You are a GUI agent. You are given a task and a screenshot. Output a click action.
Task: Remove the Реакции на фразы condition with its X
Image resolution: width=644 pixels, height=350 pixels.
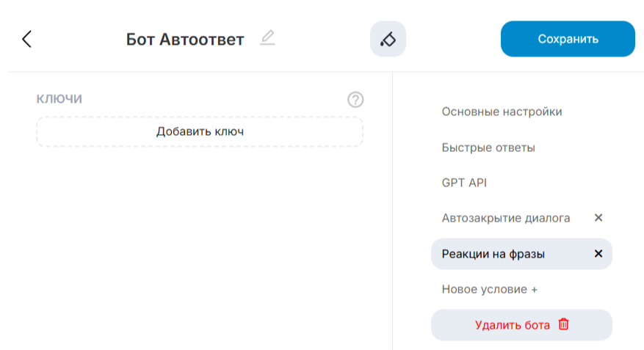(x=598, y=254)
